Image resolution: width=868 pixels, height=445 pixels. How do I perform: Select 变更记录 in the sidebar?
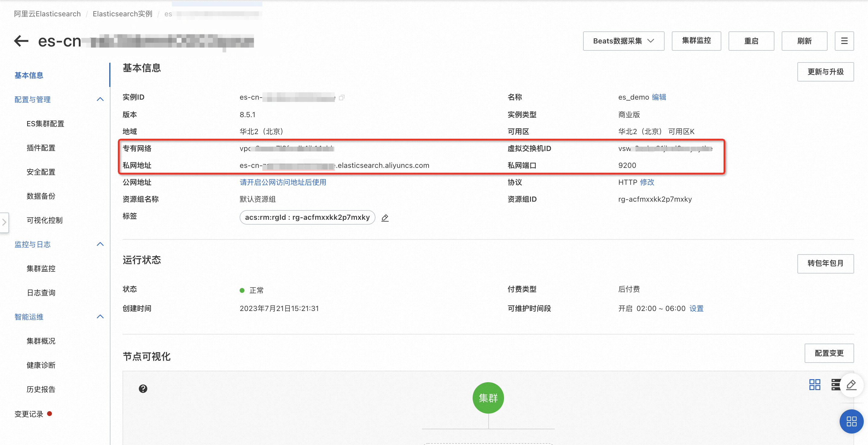29,414
